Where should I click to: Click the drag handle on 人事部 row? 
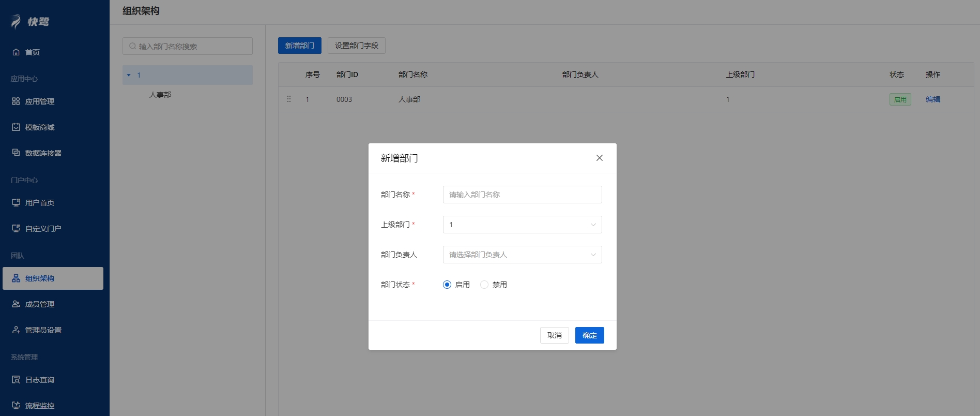(x=289, y=99)
